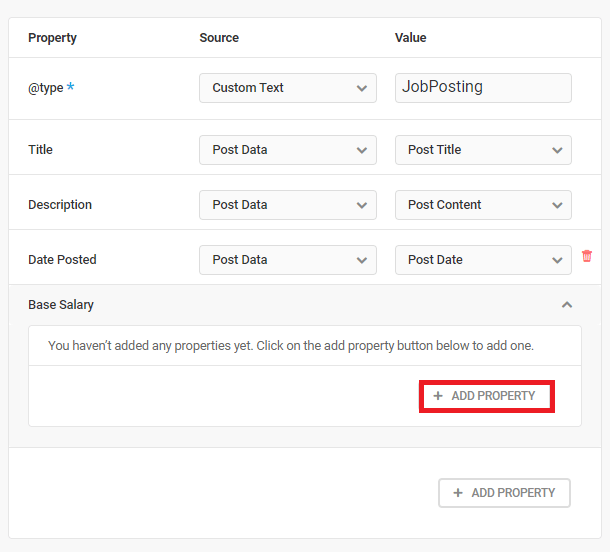Click the Base Salary heading

[x=61, y=305]
